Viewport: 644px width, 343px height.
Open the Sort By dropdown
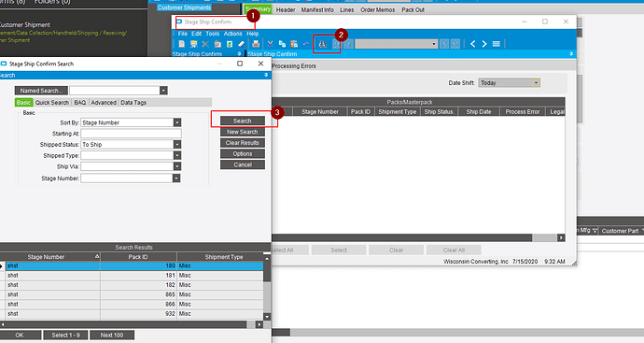click(177, 122)
